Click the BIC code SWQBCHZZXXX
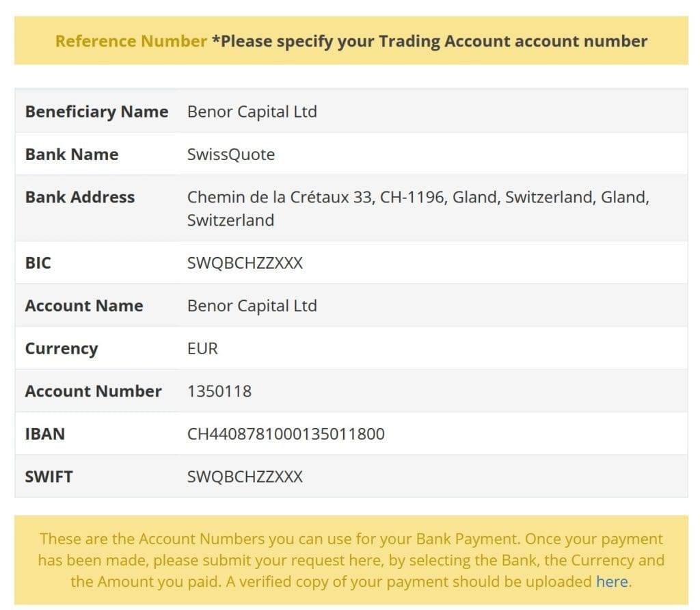700x610 pixels. [x=245, y=263]
